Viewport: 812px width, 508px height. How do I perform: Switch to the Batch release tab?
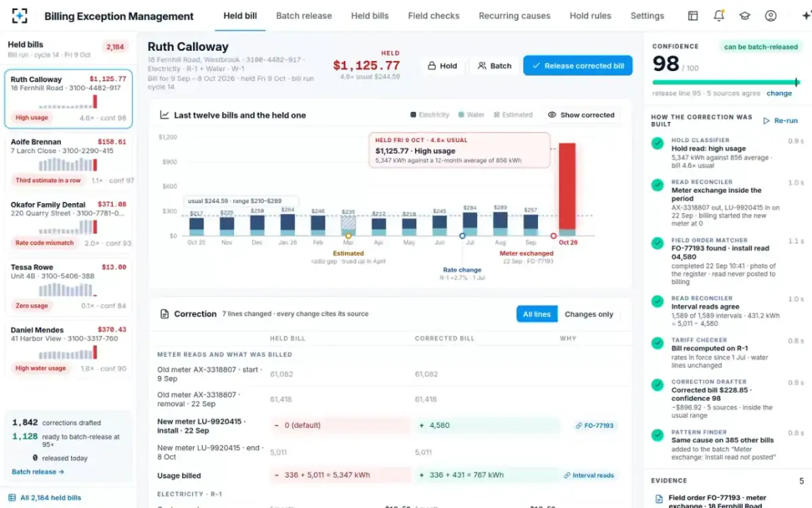pyautogui.click(x=304, y=16)
